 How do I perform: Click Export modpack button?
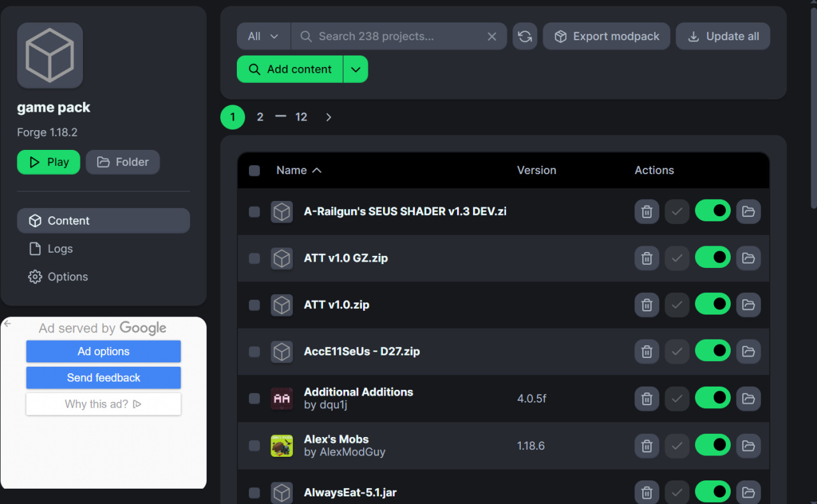(x=606, y=36)
